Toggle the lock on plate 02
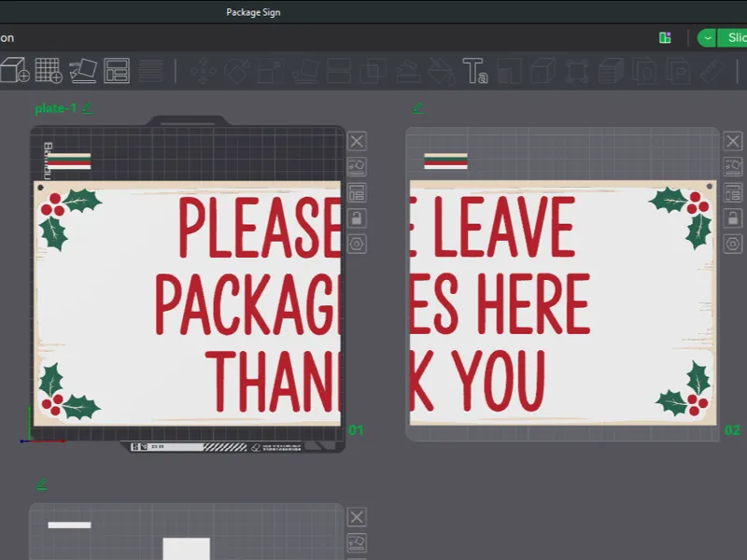 click(x=733, y=218)
